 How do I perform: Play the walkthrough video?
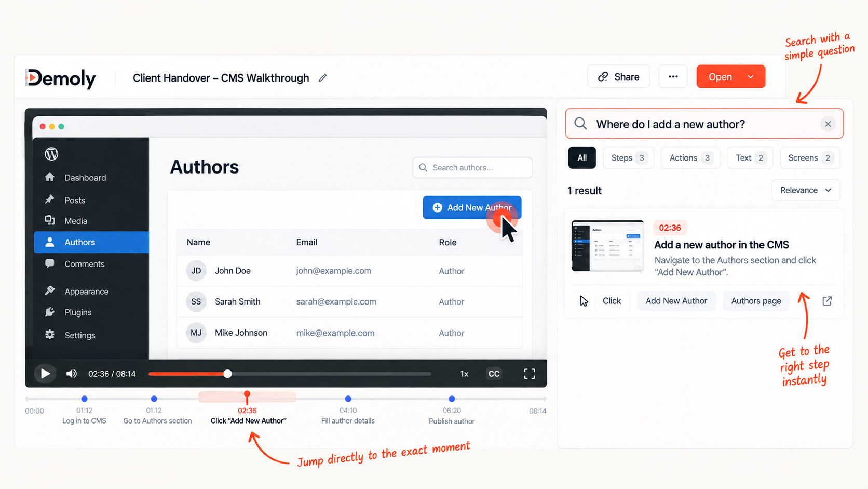(x=45, y=374)
